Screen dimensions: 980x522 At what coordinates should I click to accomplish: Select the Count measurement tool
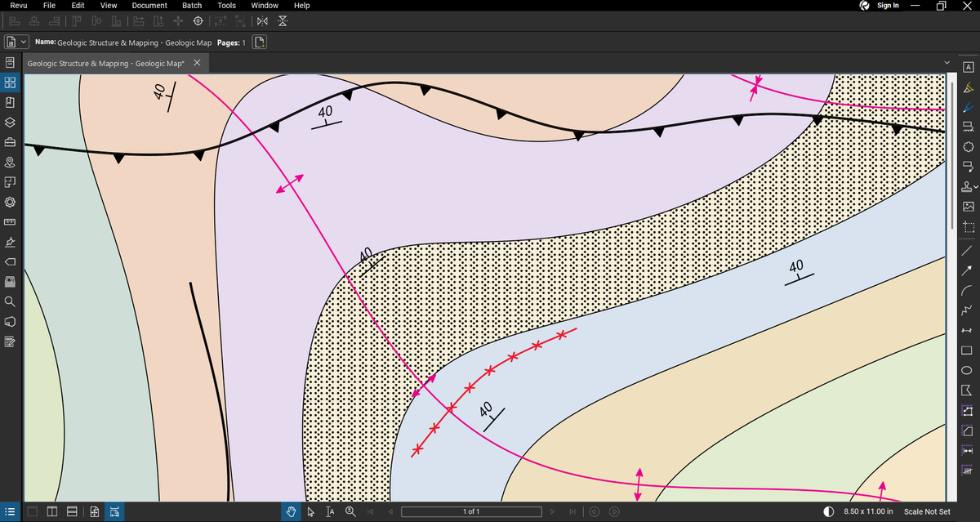coord(968,471)
